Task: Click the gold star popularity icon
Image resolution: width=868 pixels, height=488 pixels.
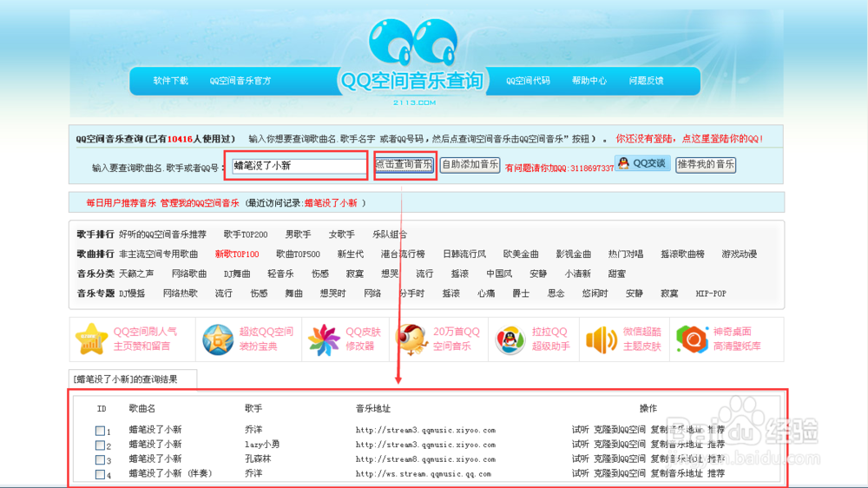Action: (x=91, y=339)
